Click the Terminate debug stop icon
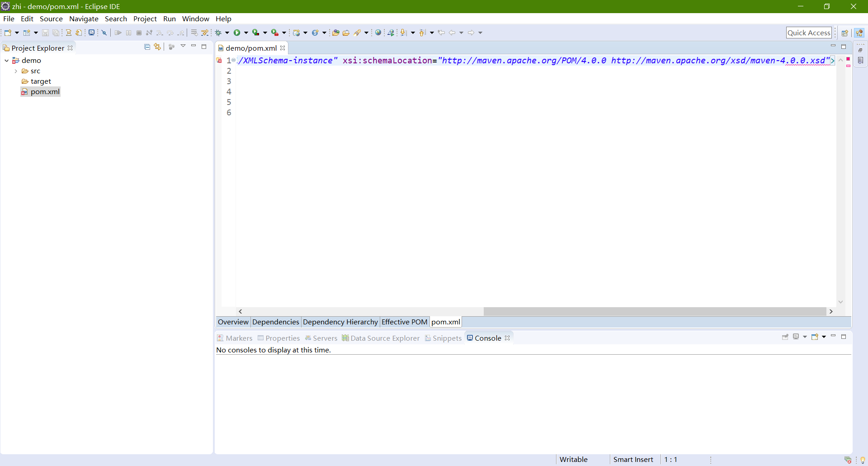 pyautogui.click(x=139, y=33)
